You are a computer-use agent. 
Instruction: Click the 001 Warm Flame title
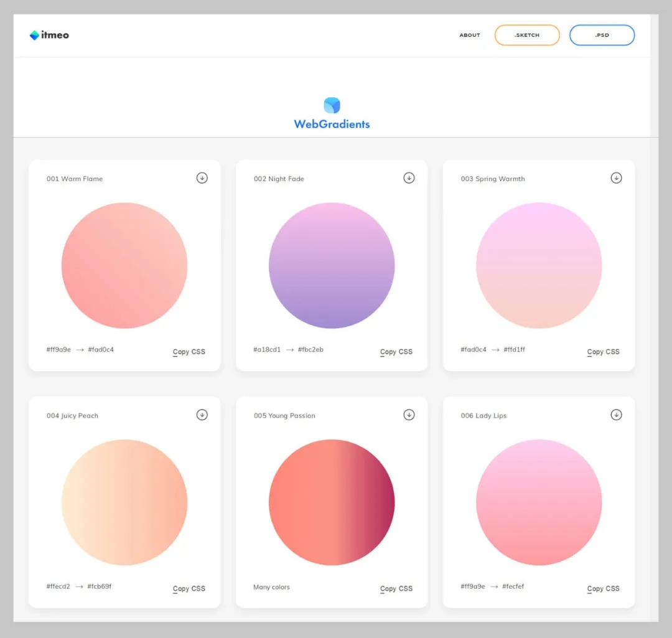point(75,179)
